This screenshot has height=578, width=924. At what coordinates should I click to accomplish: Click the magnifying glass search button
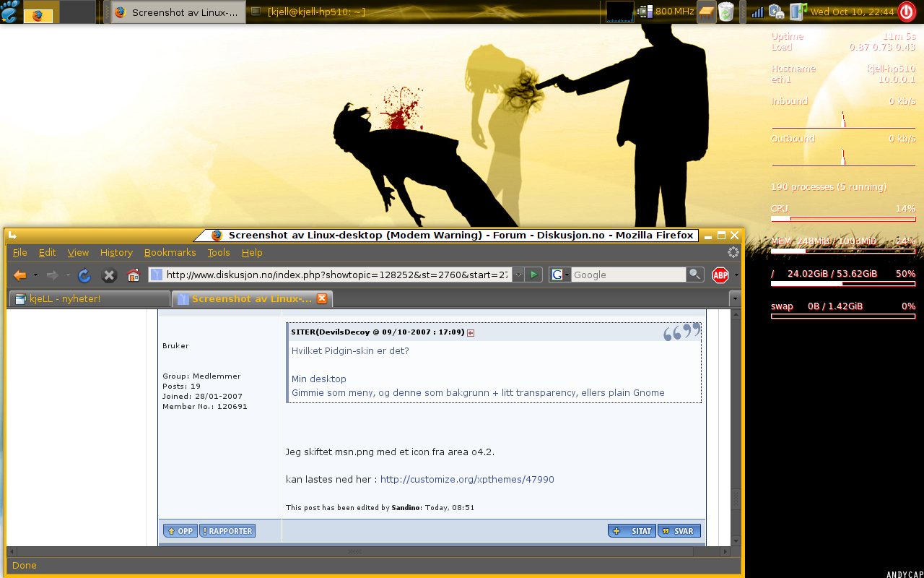[694, 275]
